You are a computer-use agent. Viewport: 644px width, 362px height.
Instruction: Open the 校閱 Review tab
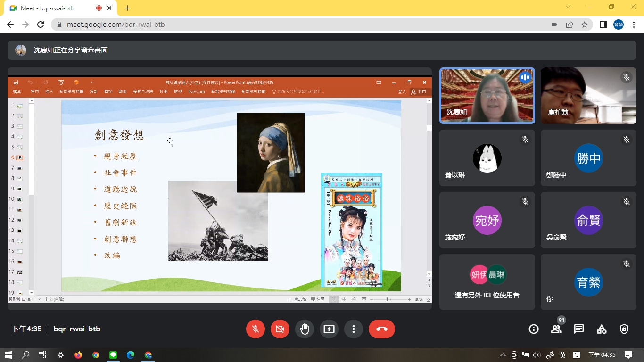(164, 91)
